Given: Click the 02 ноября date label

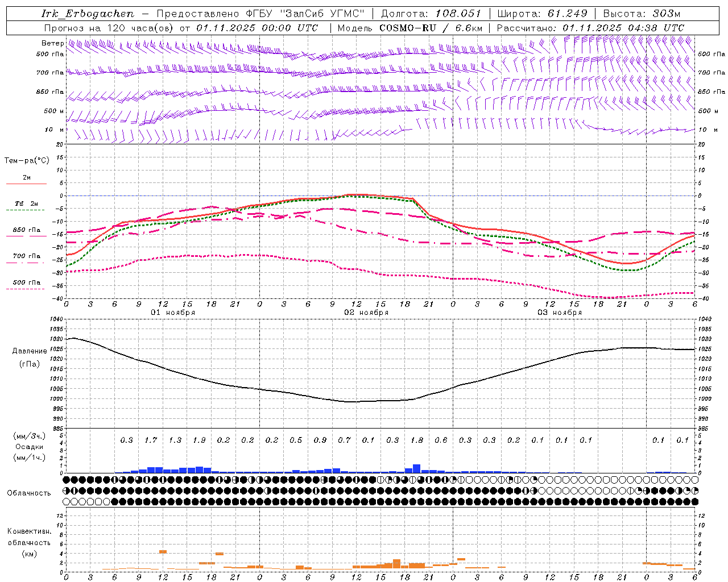Looking at the screenshot, I should tap(366, 313).
